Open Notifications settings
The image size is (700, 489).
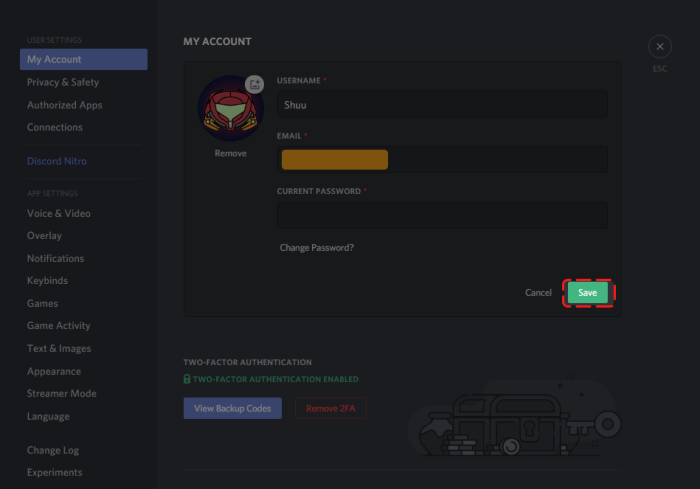55,259
